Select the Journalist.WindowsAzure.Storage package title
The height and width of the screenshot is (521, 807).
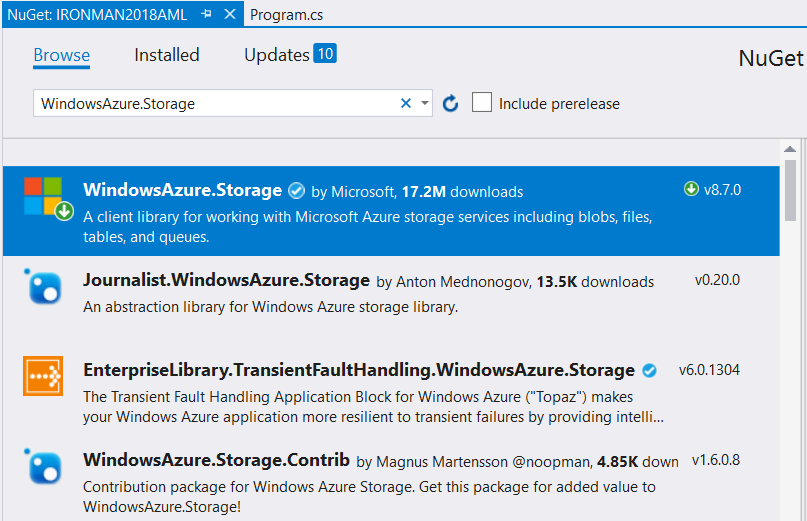pos(226,281)
